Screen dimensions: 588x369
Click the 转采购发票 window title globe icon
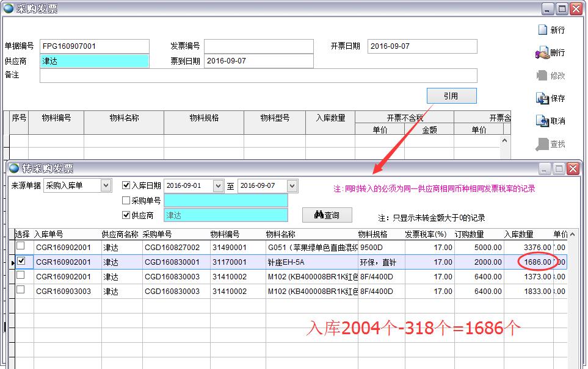[x=14, y=168]
